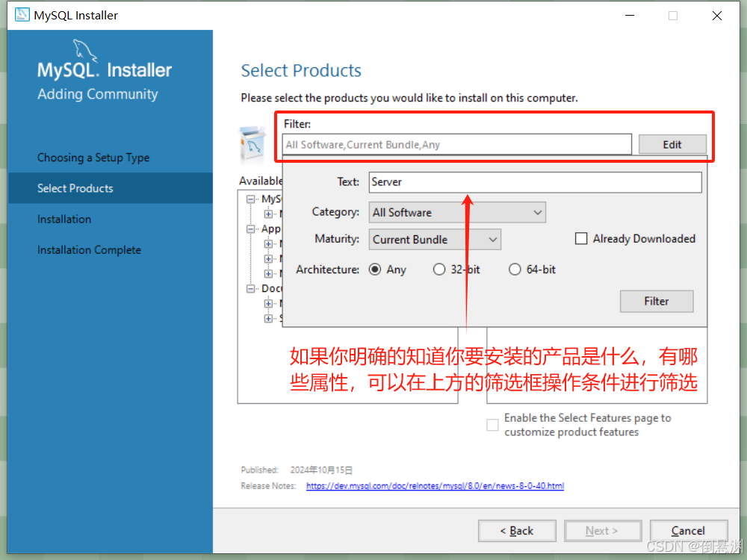
Task: Expand the child node under MySQL Servers
Action: (x=269, y=214)
